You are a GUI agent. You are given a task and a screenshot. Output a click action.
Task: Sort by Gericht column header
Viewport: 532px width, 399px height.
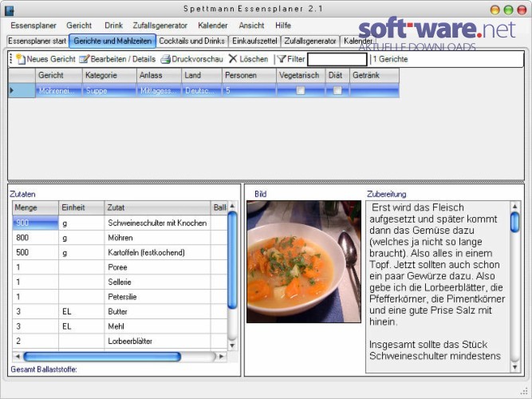point(59,75)
